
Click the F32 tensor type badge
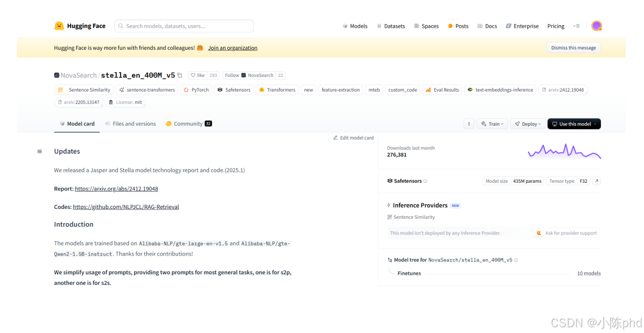click(583, 181)
